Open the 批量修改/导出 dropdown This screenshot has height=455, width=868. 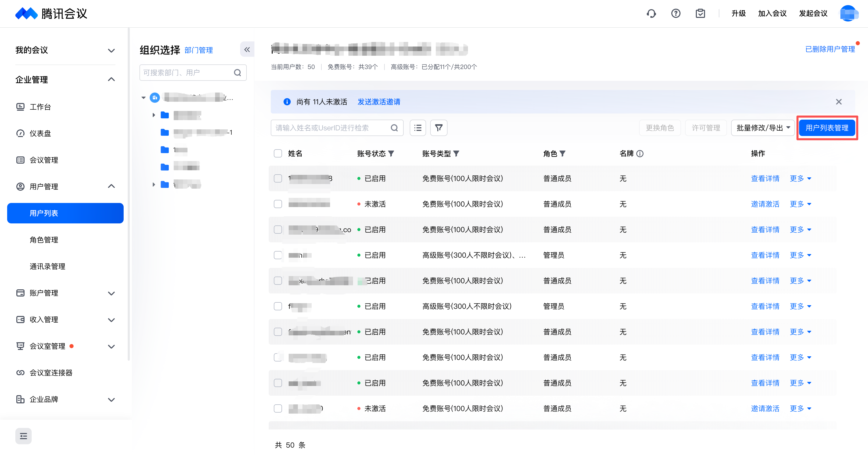(763, 128)
